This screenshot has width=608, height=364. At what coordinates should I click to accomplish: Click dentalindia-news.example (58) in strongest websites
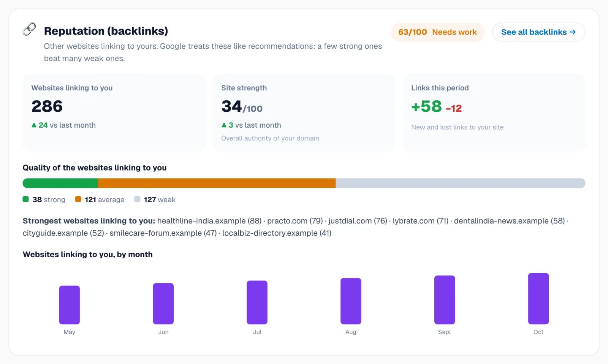[x=510, y=221]
